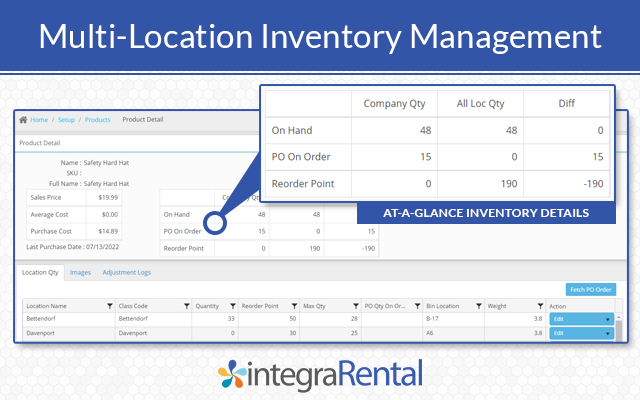The image size is (640, 400).
Task: Filter the Bin Location column
Action: [479, 306]
